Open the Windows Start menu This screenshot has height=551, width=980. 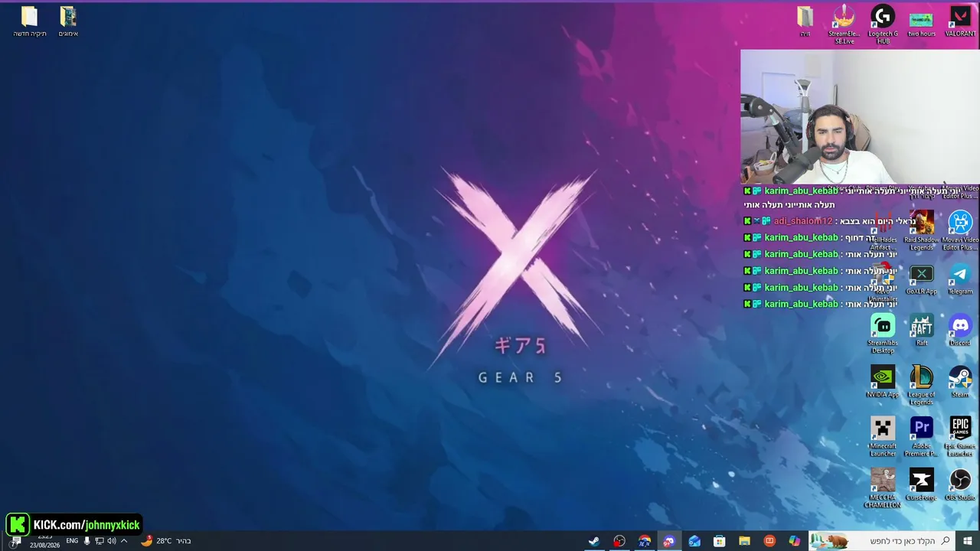(968, 541)
